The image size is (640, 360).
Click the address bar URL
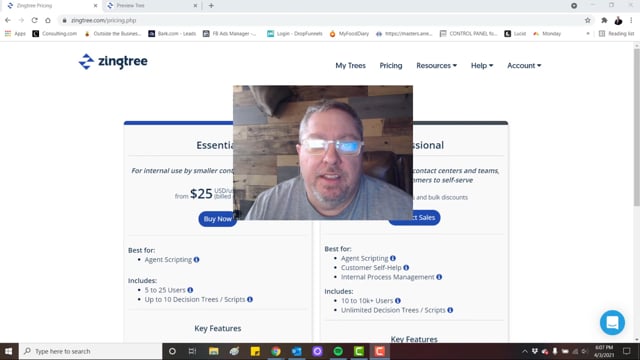pos(104,20)
